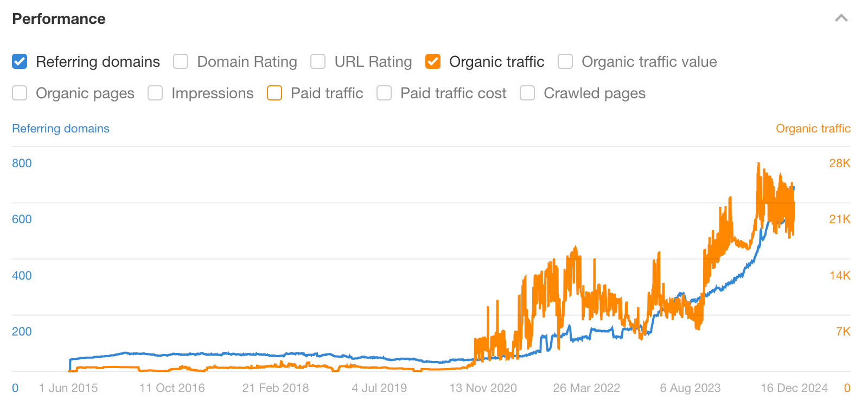The height and width of the screenshot is (405, 868).
Task: Enable the Impressions metric
Action: tap(155, 93)
